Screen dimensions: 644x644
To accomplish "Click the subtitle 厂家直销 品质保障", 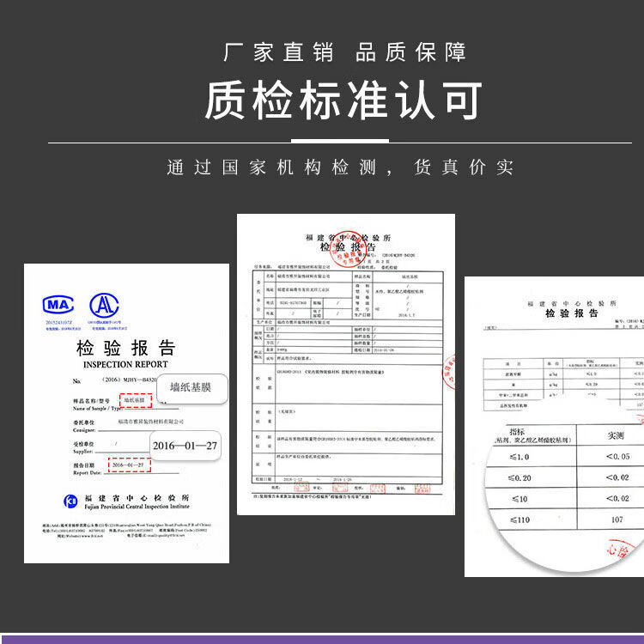I will [344, 52].
